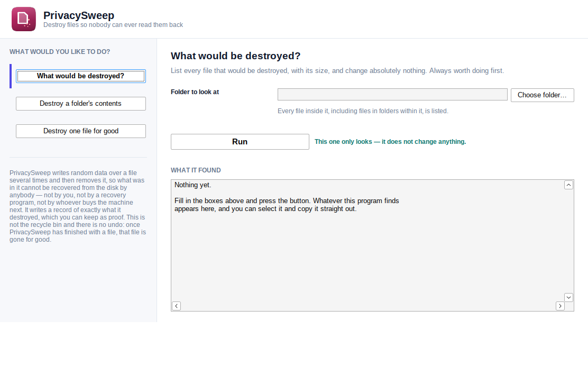
Task: Click the results box scroll-right arrow
Action: [561, 306]
